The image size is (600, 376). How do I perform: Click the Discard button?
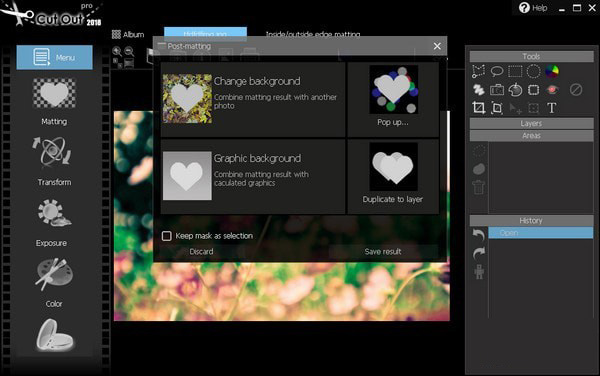tap(201, 251)
